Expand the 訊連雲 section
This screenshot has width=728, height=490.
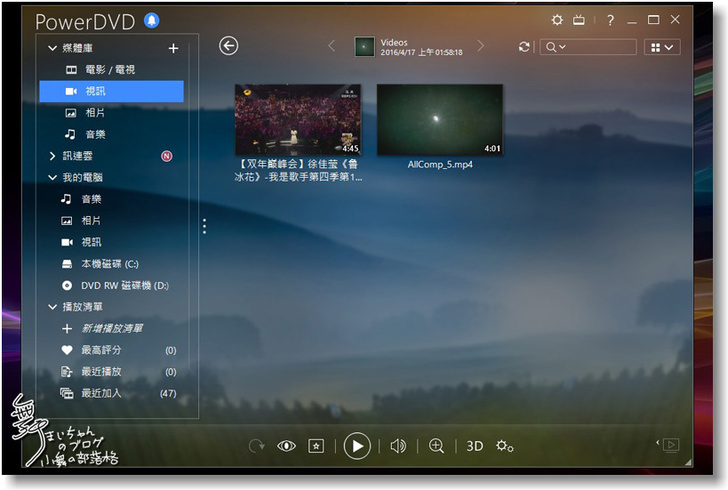click(x=53, y=156)
